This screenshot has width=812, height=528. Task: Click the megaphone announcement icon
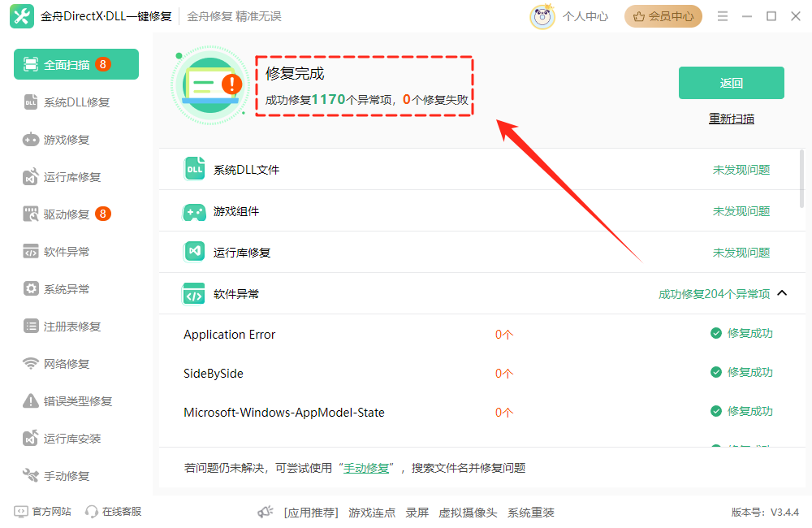(x=266, y=512)
